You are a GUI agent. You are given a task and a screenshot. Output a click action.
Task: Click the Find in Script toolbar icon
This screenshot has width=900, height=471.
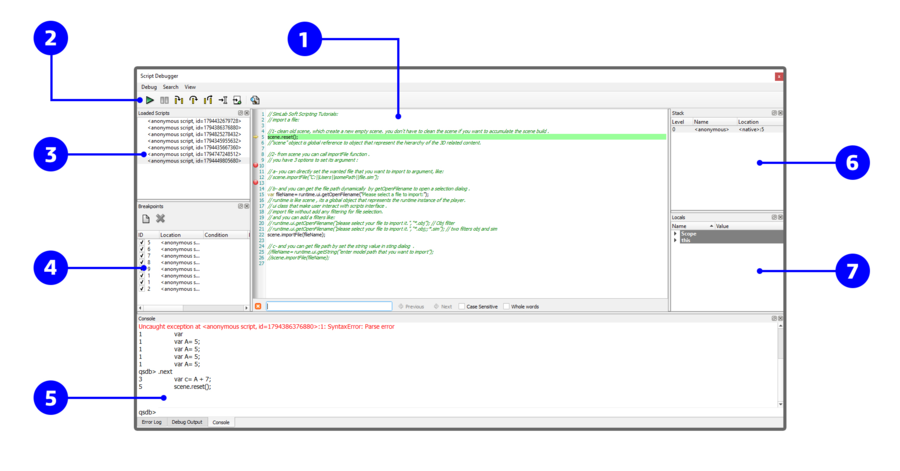(x=255, y=100)
